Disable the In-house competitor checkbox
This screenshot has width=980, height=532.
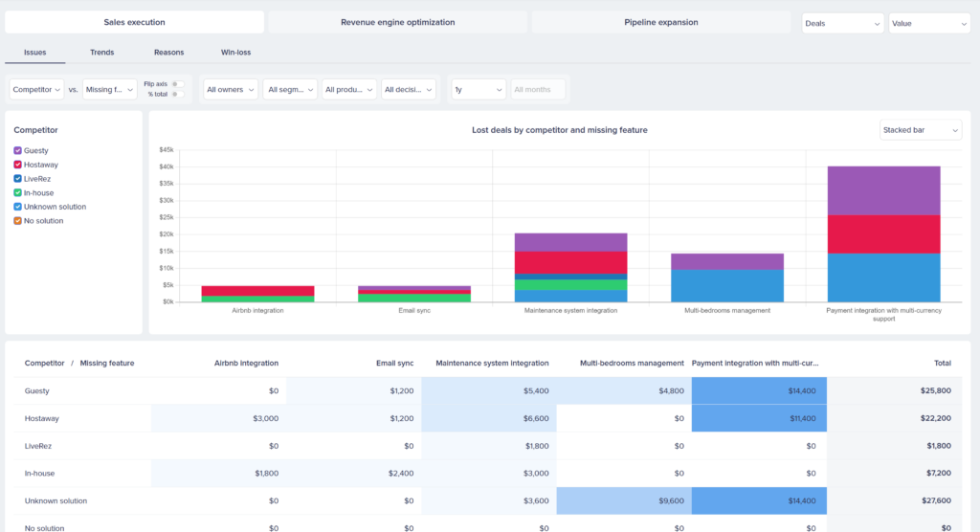18,192
